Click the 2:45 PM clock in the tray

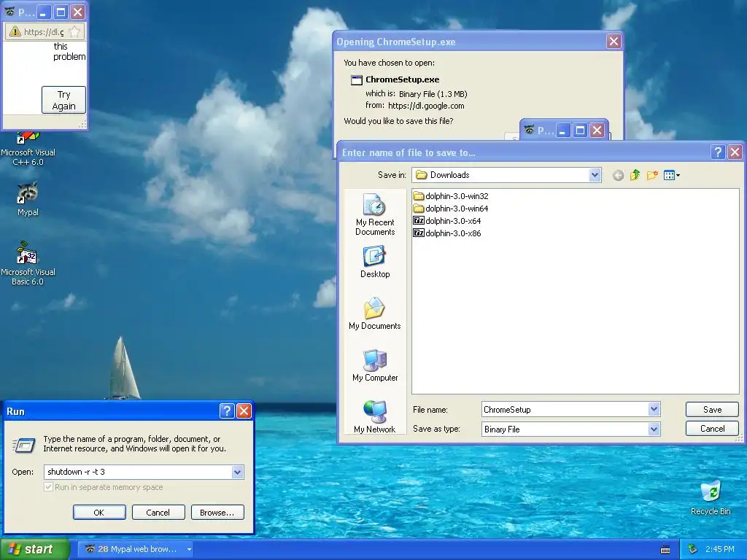point(720,550)
